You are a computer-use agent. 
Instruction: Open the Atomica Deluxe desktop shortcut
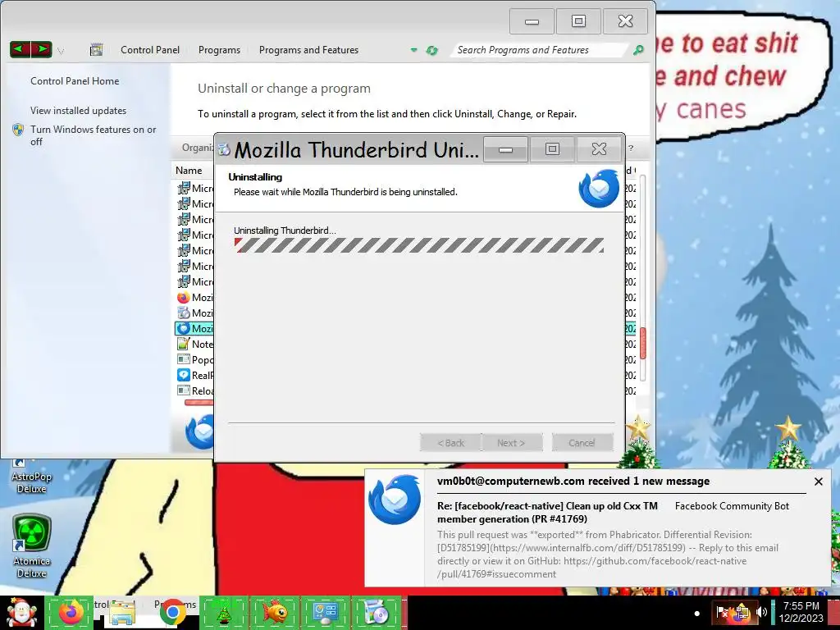(x=31, y=546)
